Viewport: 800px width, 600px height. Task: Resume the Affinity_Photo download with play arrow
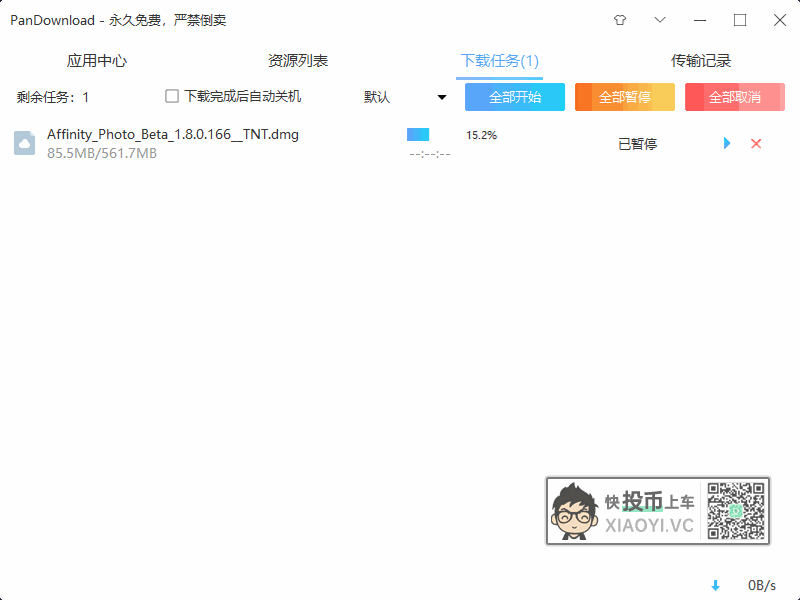click(x=727, y=143)
